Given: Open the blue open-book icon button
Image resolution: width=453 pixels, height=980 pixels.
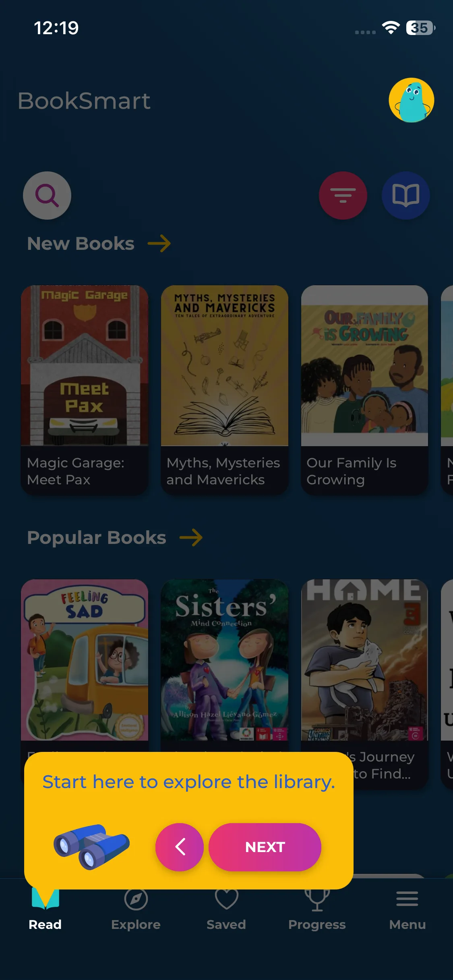Looking at the screenshot, I should point(406,196).
